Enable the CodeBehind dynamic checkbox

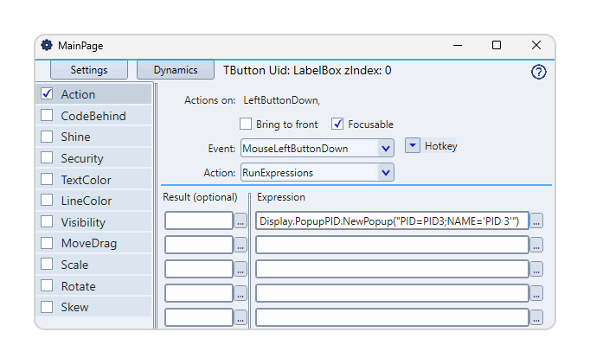point(47,115)
